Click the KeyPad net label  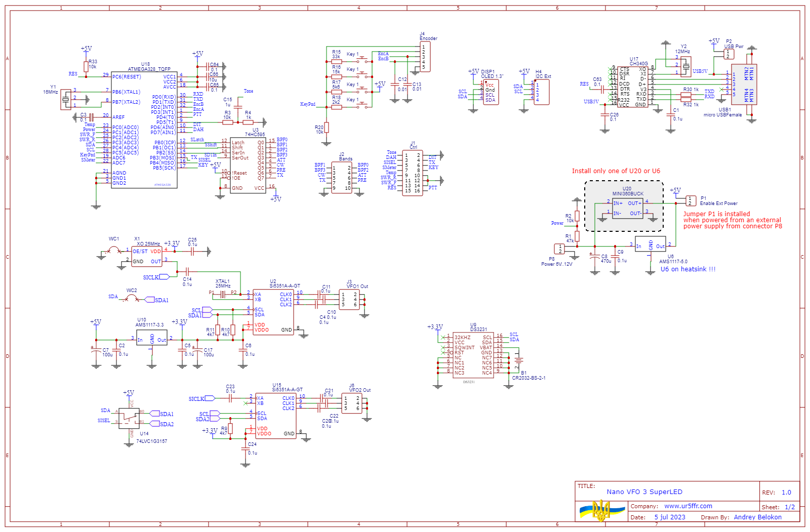[308, 104]
